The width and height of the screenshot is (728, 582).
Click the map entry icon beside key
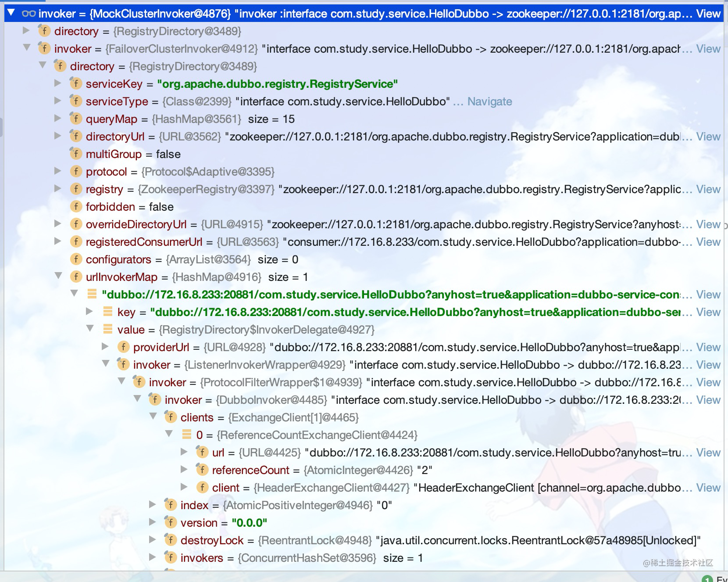pos(107,312)
